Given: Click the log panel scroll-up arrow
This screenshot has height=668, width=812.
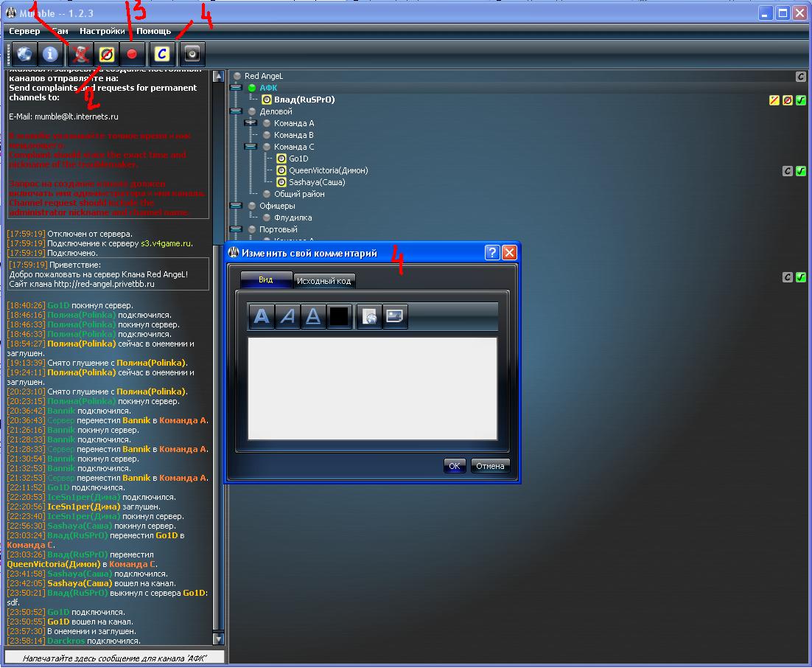Looking at the screenshot, I should click(219, 77).
